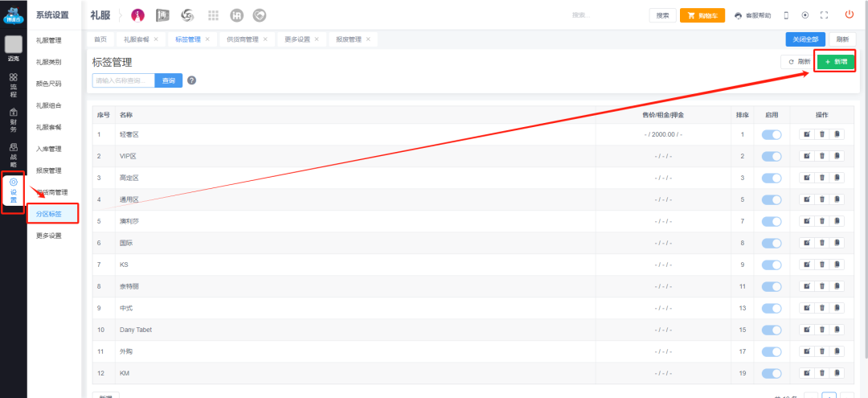
Task: Open the nine-dot grid apps icon
Action: tap(213, 15)
